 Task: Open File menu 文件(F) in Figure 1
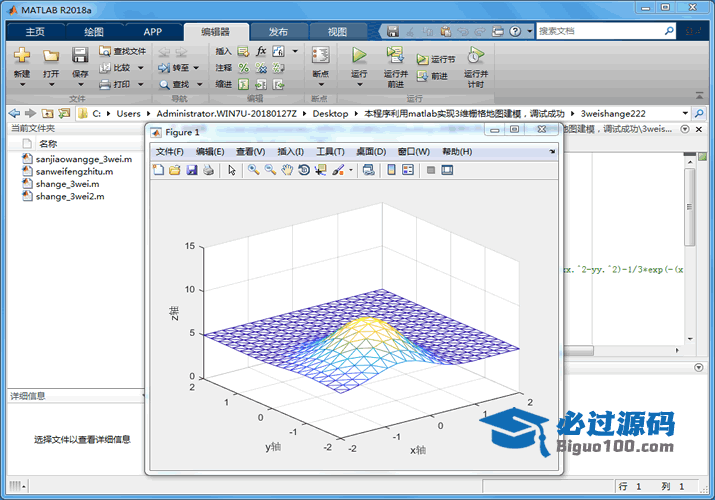click(x=170, y=151)
